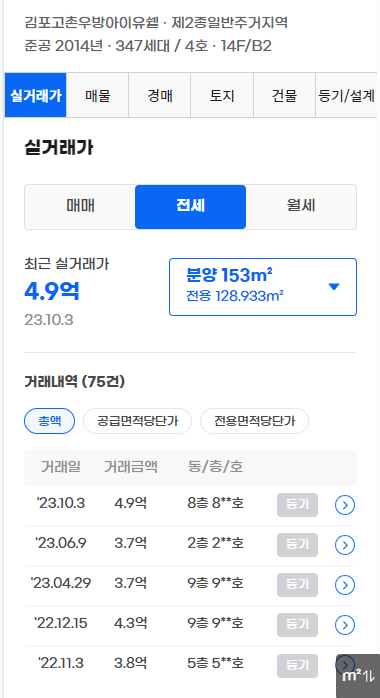380x698 pixels.
Task: Select the 총액 price filter chip
Action: [x=49, y=421]
